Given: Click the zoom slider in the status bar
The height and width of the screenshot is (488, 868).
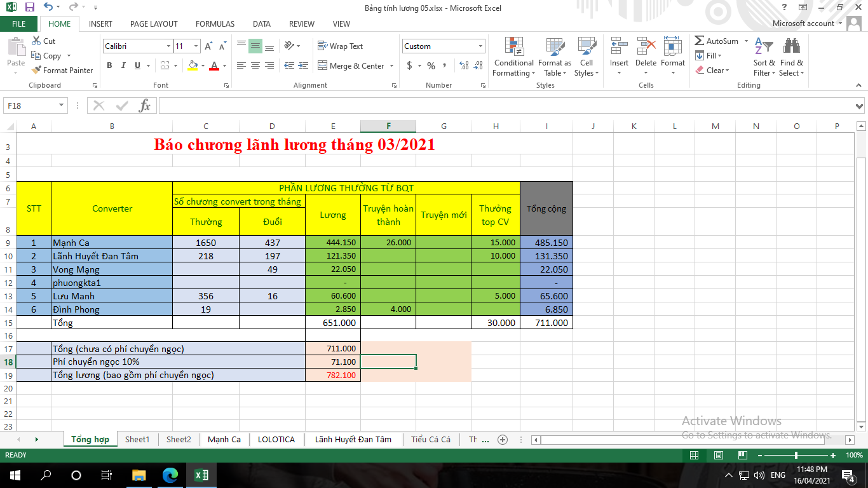Looking at the screenshot, I should point(796,456).
